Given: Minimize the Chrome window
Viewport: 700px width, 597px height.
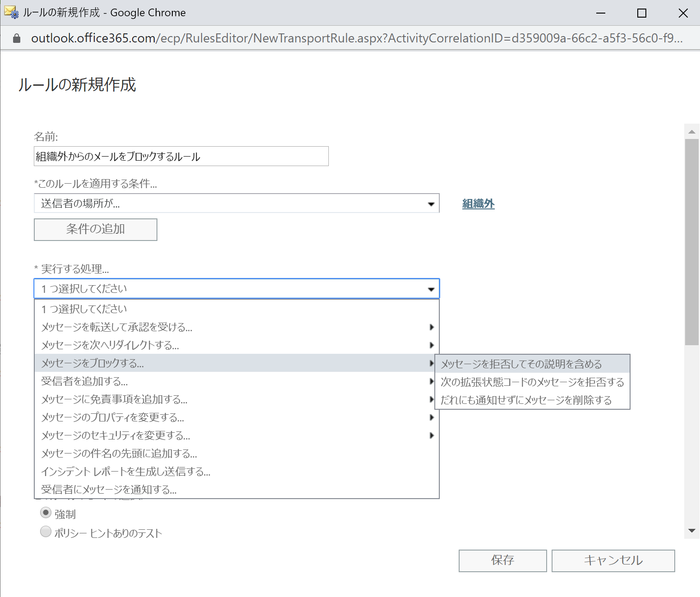Looking at the screenshot, I should 600,13.
